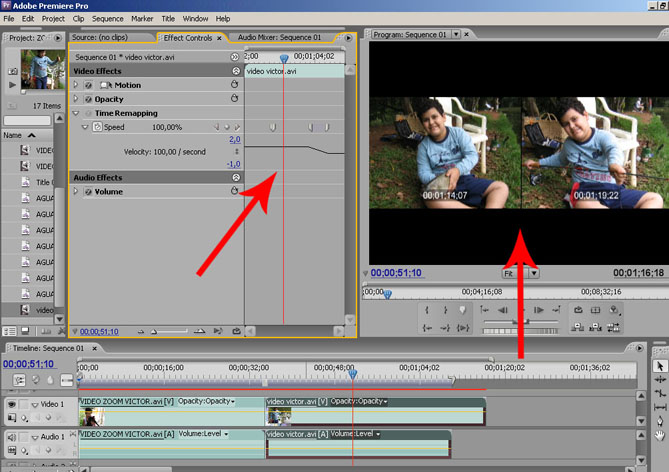Expand the Motion effect properties

(76, 86)
